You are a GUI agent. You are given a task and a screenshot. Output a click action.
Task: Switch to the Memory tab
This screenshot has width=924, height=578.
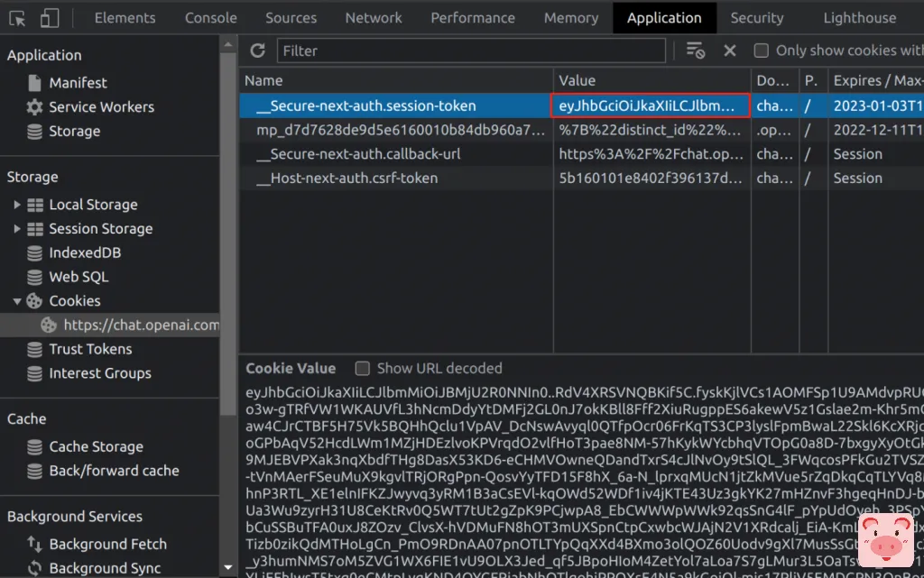click(571, 18)
